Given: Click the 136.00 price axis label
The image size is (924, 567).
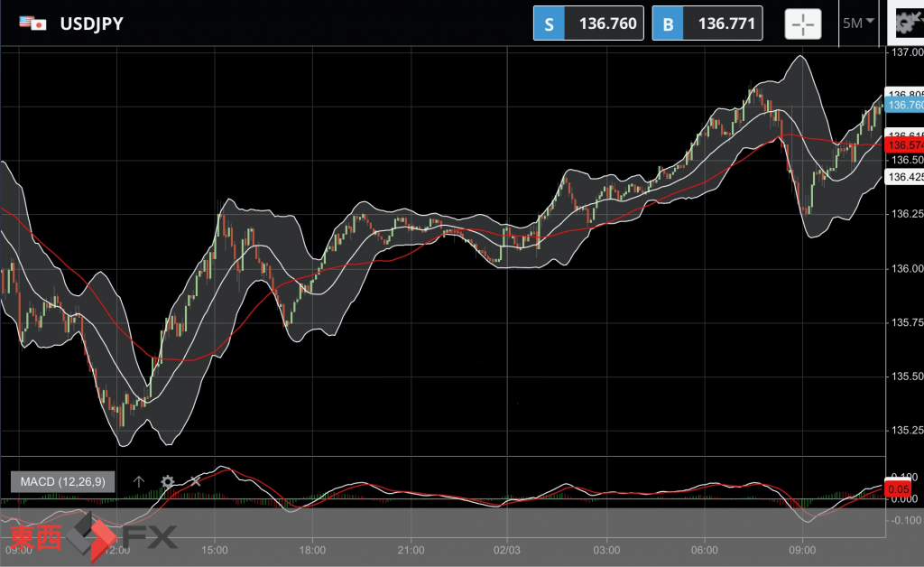Looking at the screenshot, I should coord(906,268).
